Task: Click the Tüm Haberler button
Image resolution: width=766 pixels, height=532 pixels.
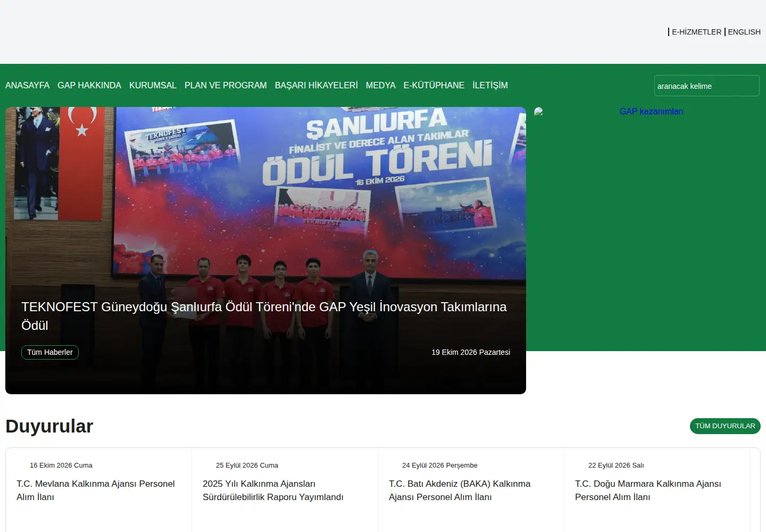Action: pyautogui.click(x=50, y=352)
